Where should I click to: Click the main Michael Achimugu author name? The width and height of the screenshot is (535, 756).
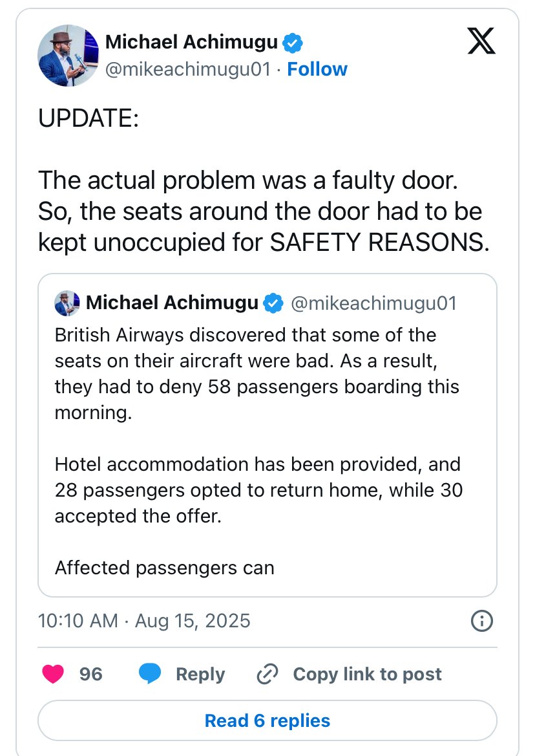pyautogui.click(x=191, y=43)
